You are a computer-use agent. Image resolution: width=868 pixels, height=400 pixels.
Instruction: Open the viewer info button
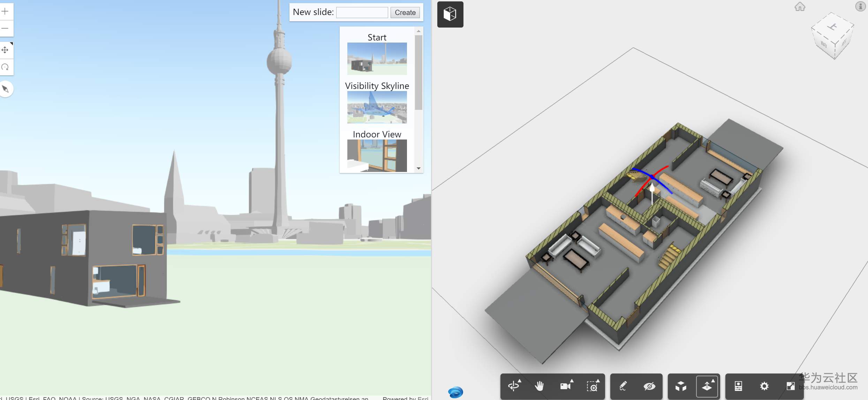[x=860, y=6]
